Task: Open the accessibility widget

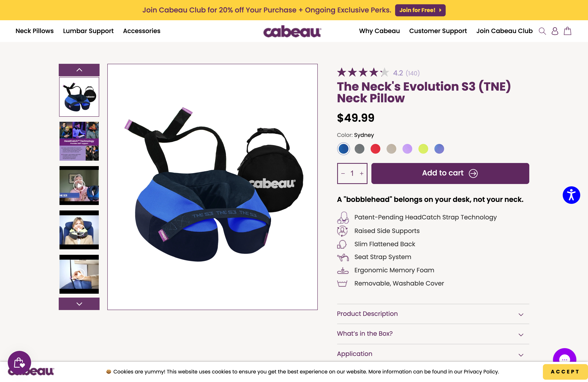Action: pyautogui.click(x=571, y=195)
